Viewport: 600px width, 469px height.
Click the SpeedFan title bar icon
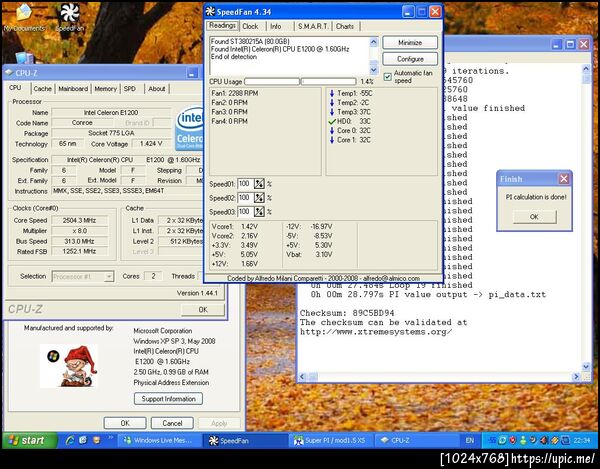[x=210, y=11]
